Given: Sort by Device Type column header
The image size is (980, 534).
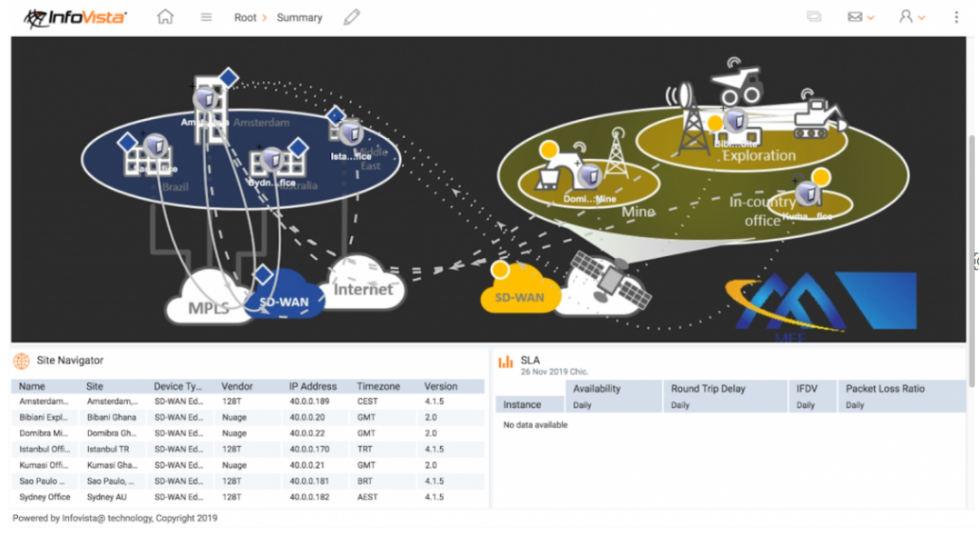Looking at the screenshot, I should [x=178, y=387].
